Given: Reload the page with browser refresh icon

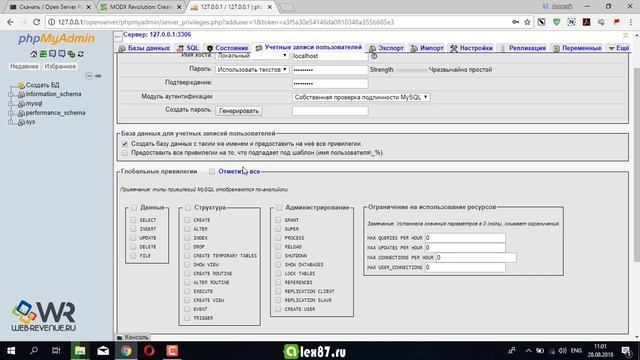Looking at the screenshot, I should click(36, 22).
